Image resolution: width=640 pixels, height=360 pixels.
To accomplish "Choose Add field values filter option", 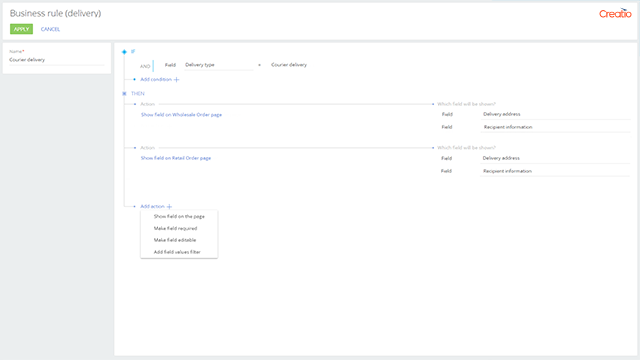I will point(179,252).
